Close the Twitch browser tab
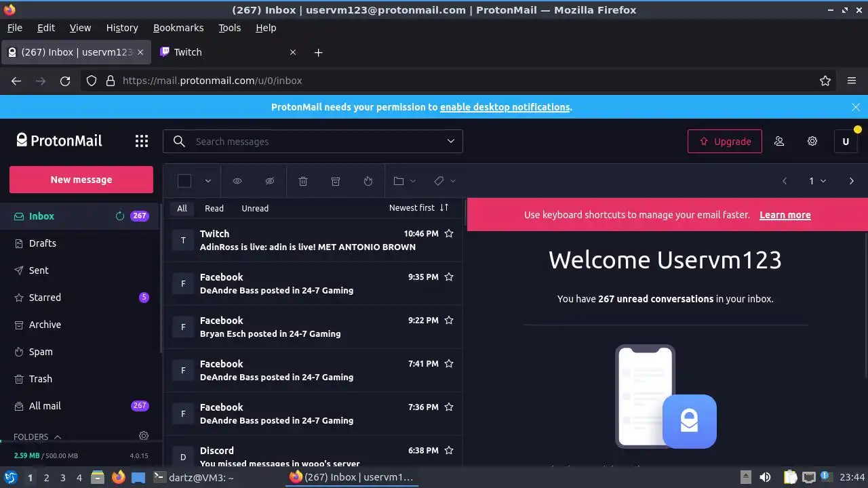868x488 pixels. point(293,52)
